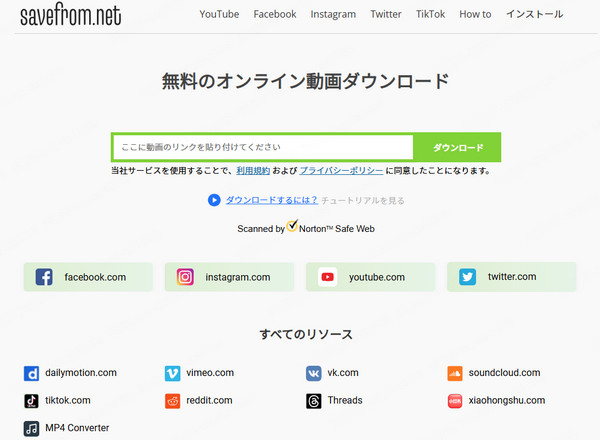This screenshot has height=440, width=600.
Task: Click the Facebook logo icon
Action: (44, 277)
